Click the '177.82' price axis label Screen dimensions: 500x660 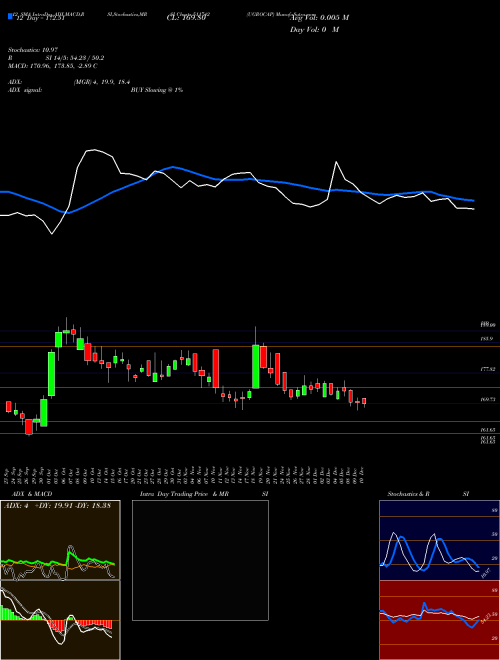tap(487, 369)
